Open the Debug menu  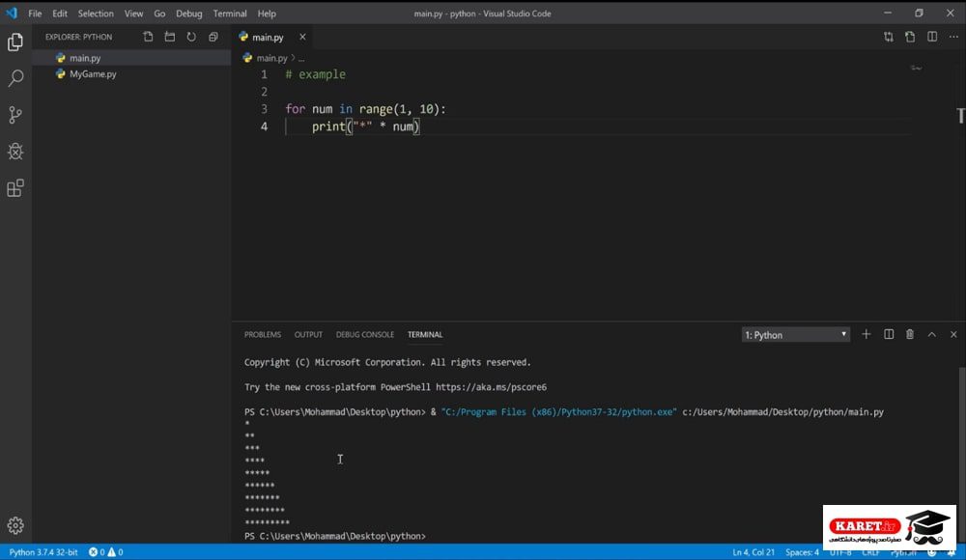[189, 13]
